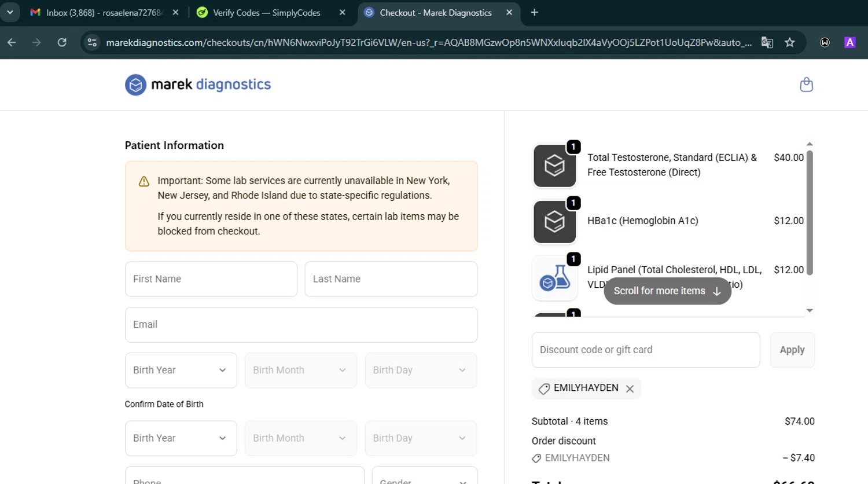Open a new browser tab
Viewport: 868px width, 484px height.
point(534,12)
